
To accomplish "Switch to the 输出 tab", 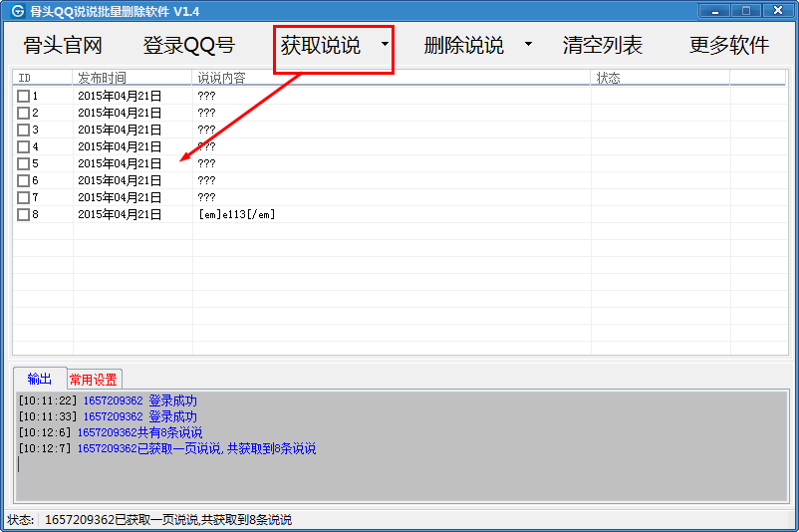I will coord(40,379).
